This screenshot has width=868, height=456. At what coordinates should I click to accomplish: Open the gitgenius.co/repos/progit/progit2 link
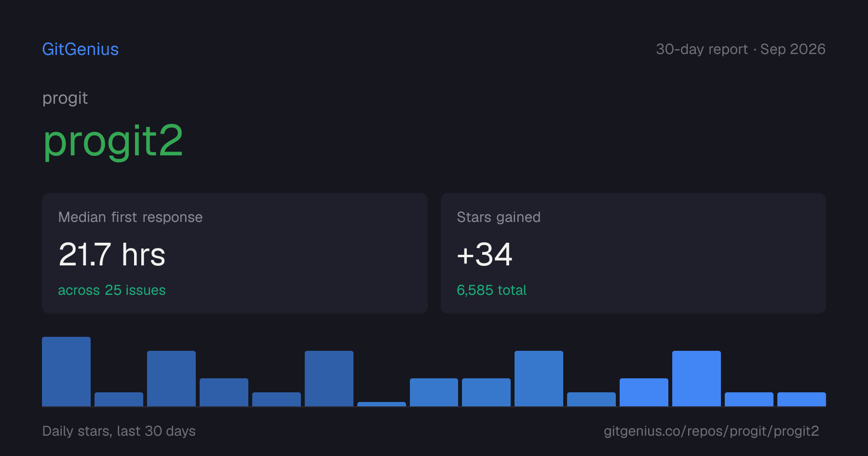(x=711, y=431)
